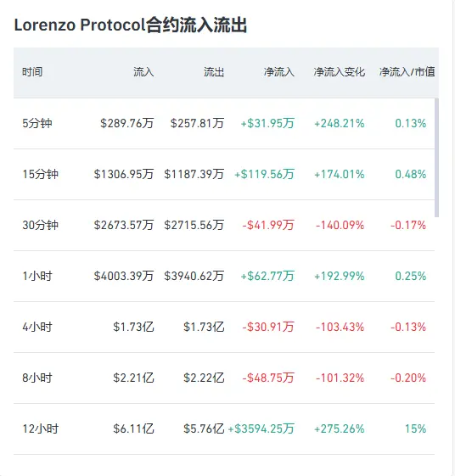Image resolution: width=455 pixels, height=476 pixels.
Task: Sort by the 流入 column header
Action: click(x=143, y=72)
